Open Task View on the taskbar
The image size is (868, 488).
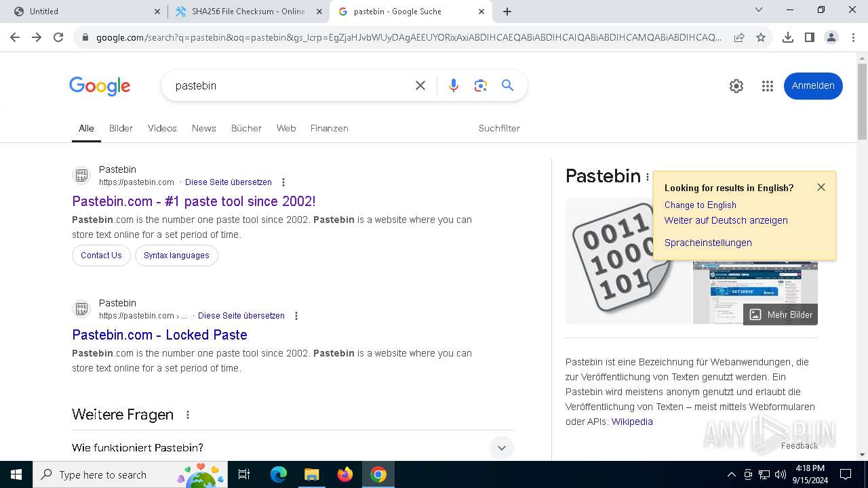pos(244,474)
